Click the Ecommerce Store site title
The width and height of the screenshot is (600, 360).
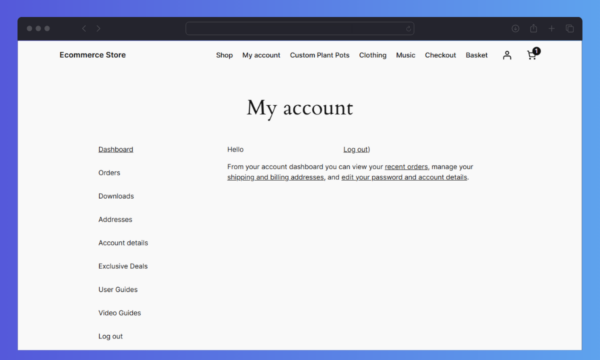pyautogui.click(x=93, y=55)
